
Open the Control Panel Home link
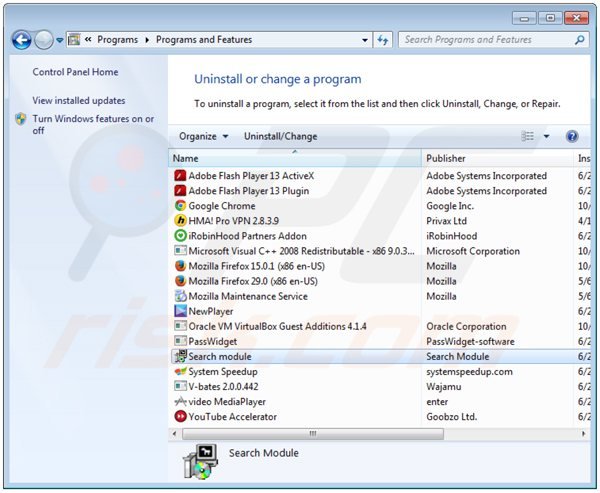pyautogui.click(x=75, y=72)
